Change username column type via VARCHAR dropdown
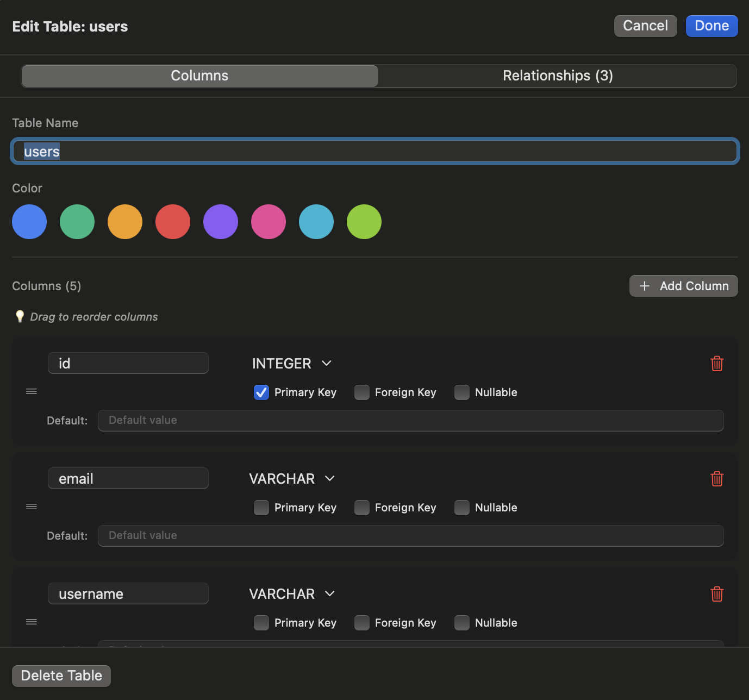The height and width of the screenshot is (700, 749). (292, 594)
